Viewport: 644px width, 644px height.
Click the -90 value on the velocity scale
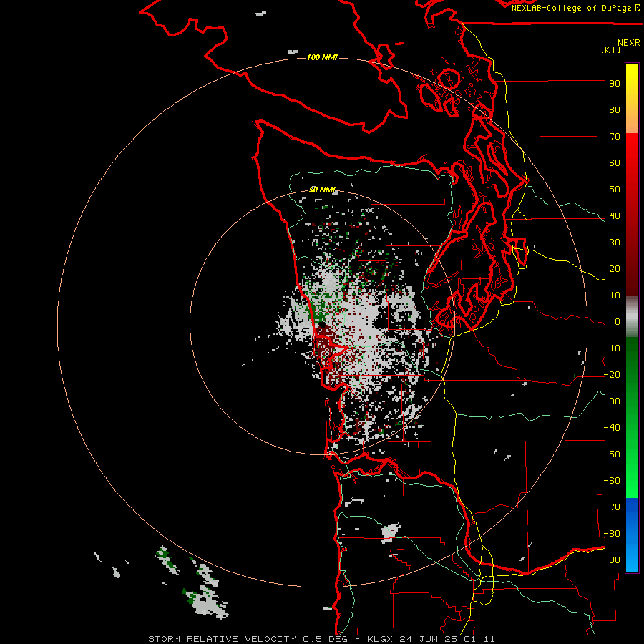612,560
